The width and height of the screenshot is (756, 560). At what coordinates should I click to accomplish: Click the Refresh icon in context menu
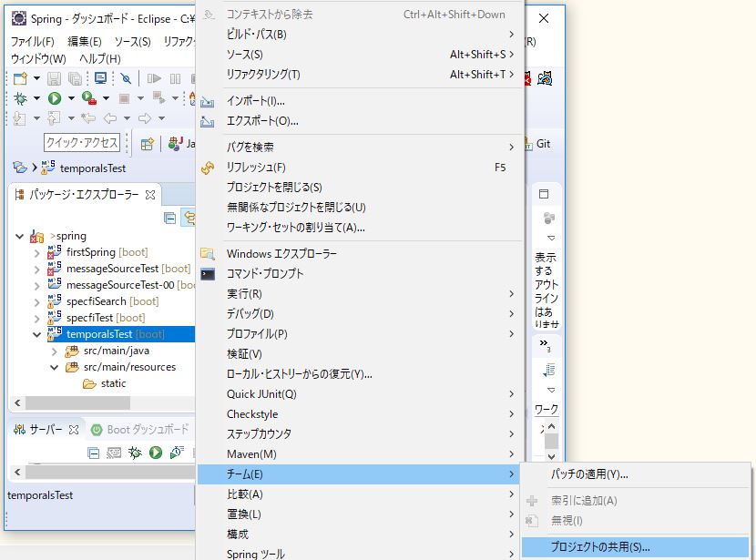click(208, 168)
